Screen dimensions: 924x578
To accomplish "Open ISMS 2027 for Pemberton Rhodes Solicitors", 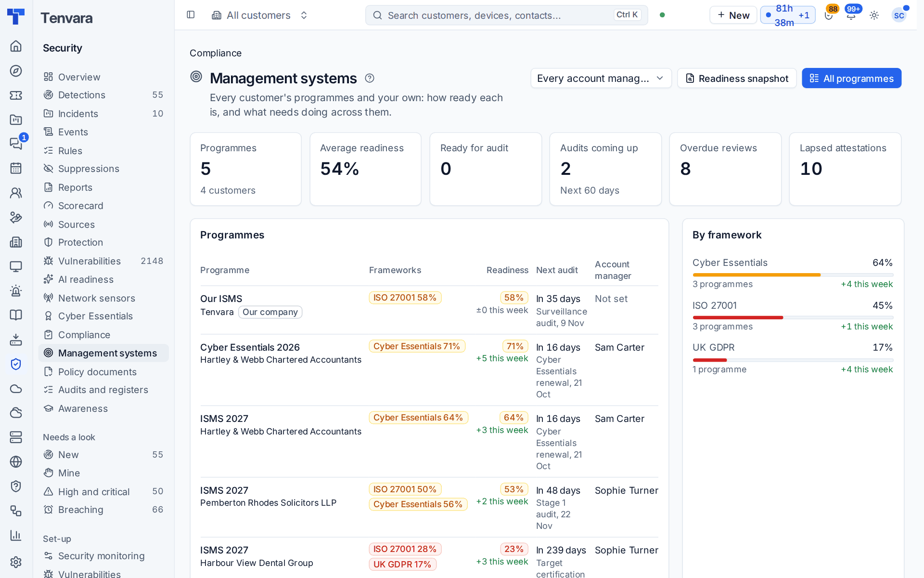I will pos(224,490).
